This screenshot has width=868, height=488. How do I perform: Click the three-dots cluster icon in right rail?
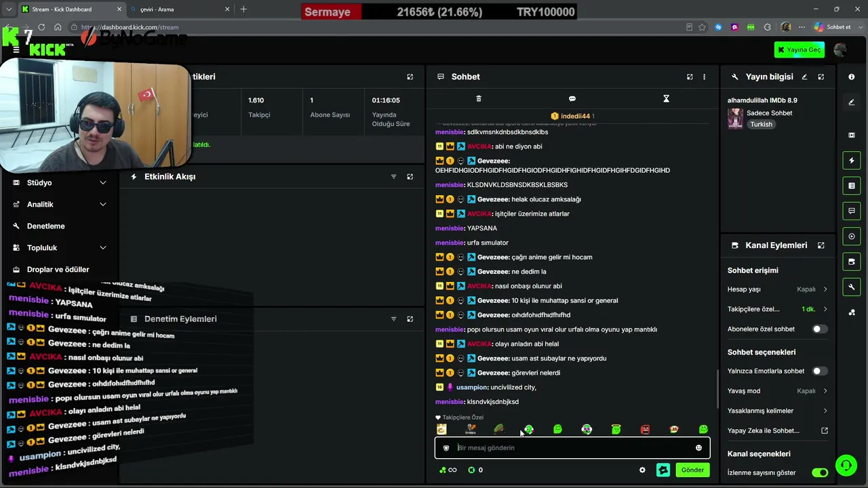point(852,312)
